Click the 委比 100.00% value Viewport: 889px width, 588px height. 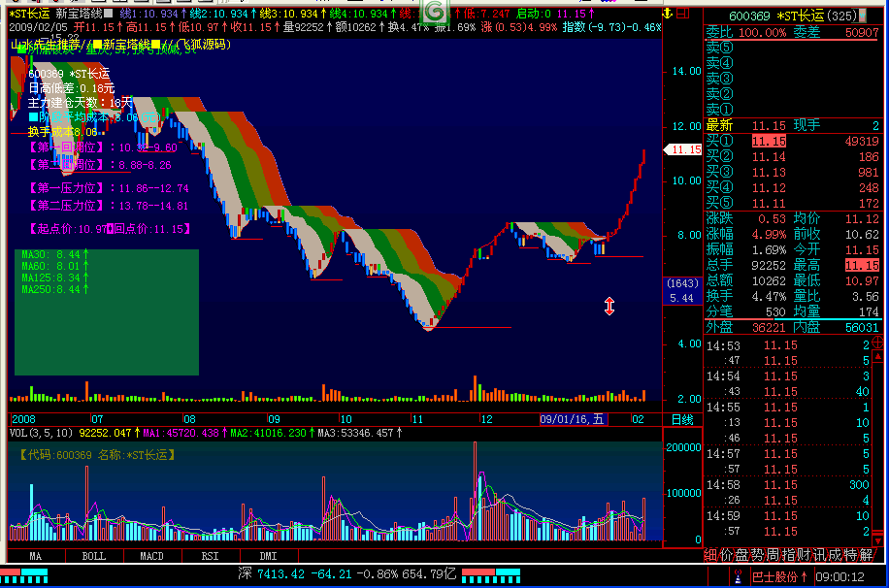point(762,32)
